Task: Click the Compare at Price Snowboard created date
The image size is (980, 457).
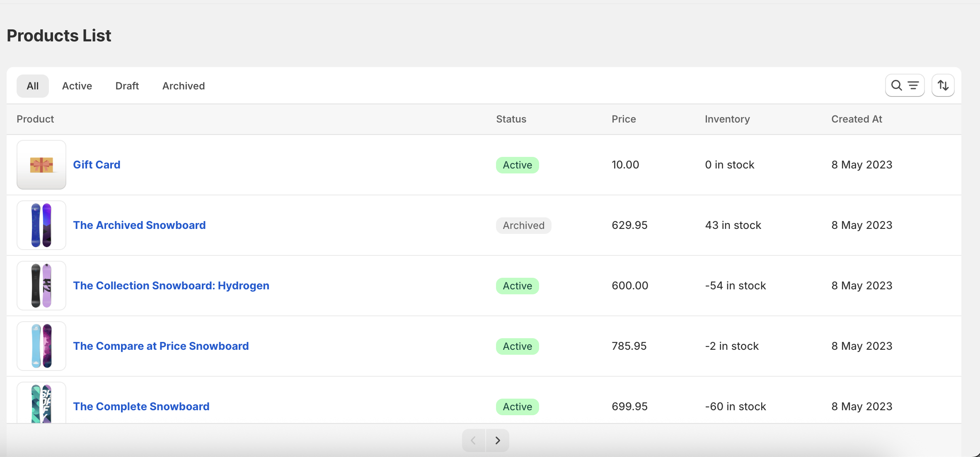Action: [x=862, y=346]
